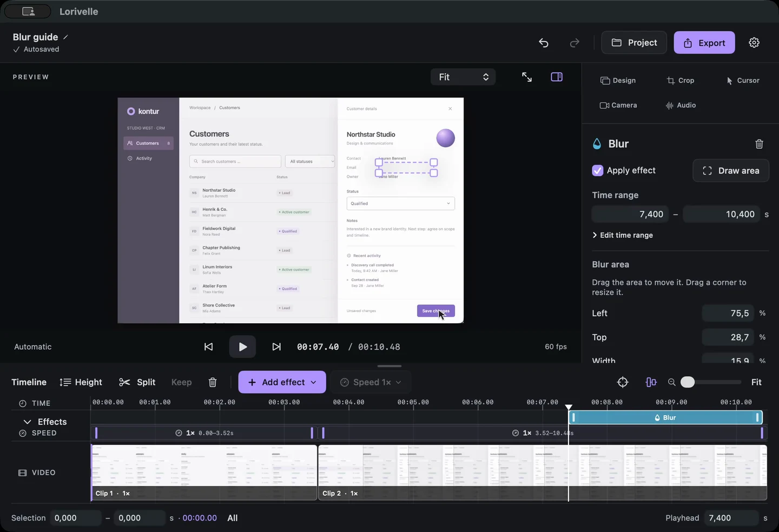Viewport: 779px width, 532px height.
Task: Toggle the timeline snapping icon
Action: click(651, 382)
